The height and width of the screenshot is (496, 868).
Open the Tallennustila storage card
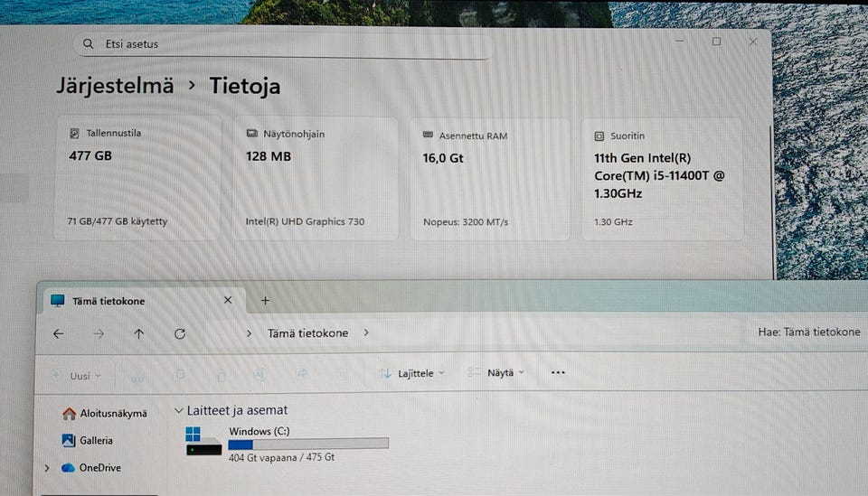tap(137, 178)
